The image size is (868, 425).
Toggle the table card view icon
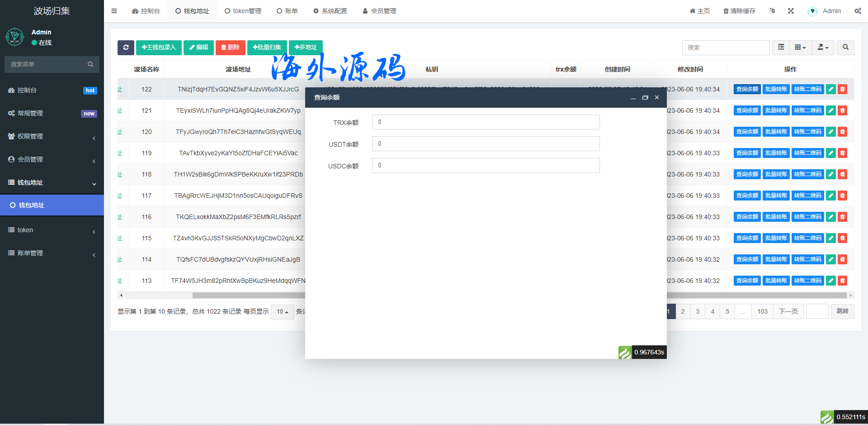[x=781, y=48]
